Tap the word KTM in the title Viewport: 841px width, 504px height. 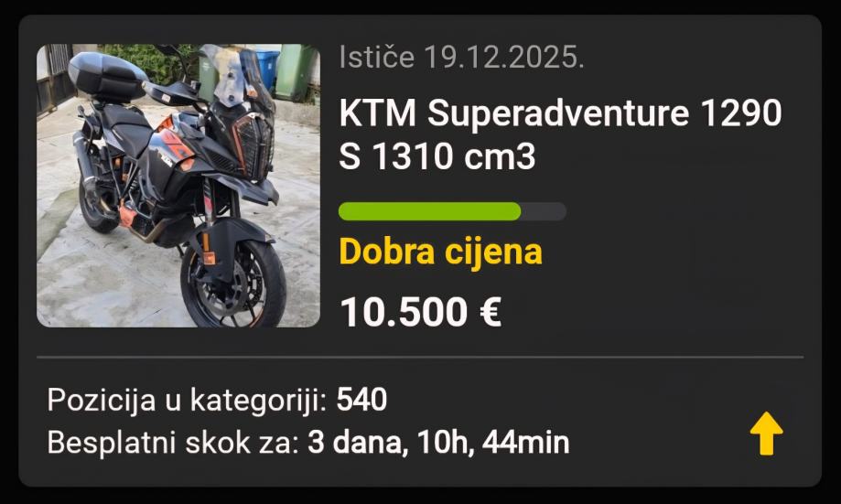point(378,113)
